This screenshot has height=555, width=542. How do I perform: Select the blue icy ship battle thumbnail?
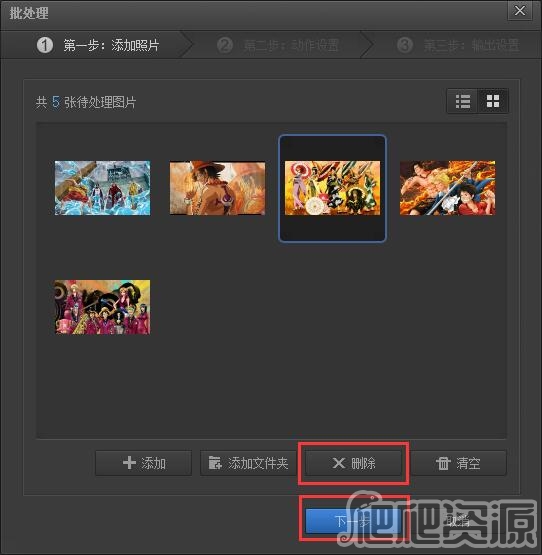tap(102, 188)
